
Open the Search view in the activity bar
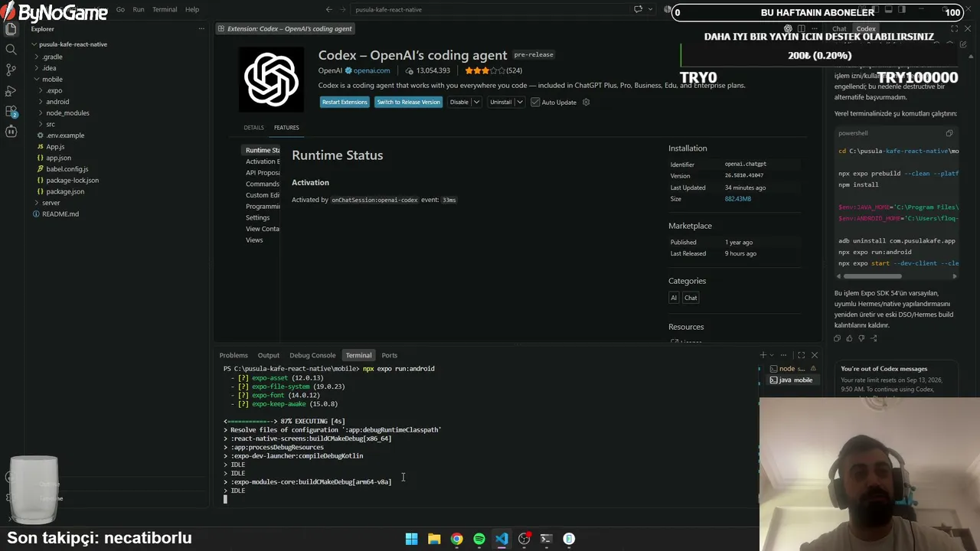click(11, 50)
